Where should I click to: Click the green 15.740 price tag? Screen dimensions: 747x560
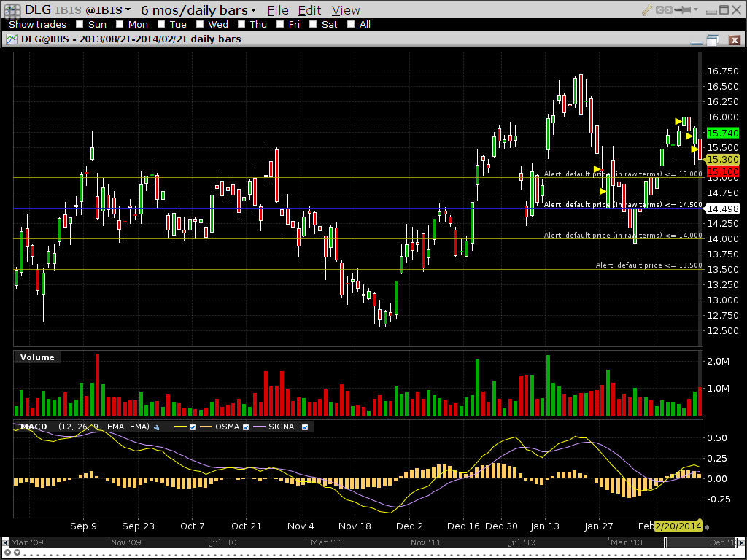pyautogui.click(x=723, y=133)
